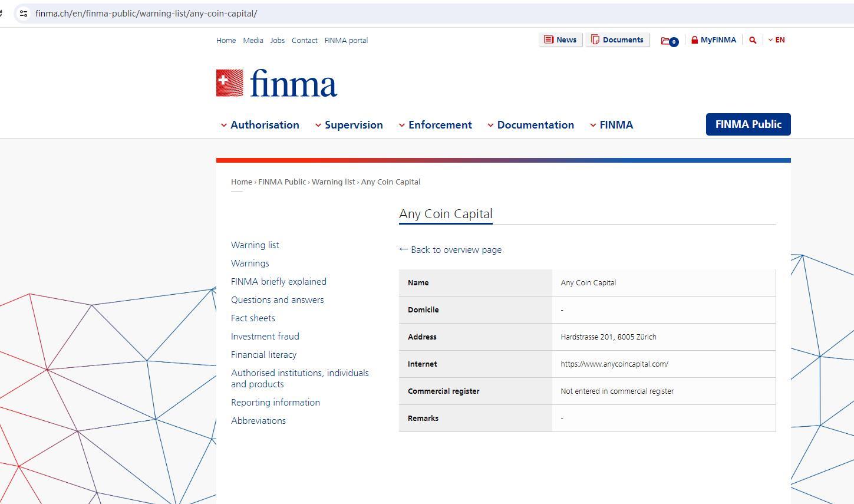
Task: Click the browser address bar URL
Action: point(146,13)
